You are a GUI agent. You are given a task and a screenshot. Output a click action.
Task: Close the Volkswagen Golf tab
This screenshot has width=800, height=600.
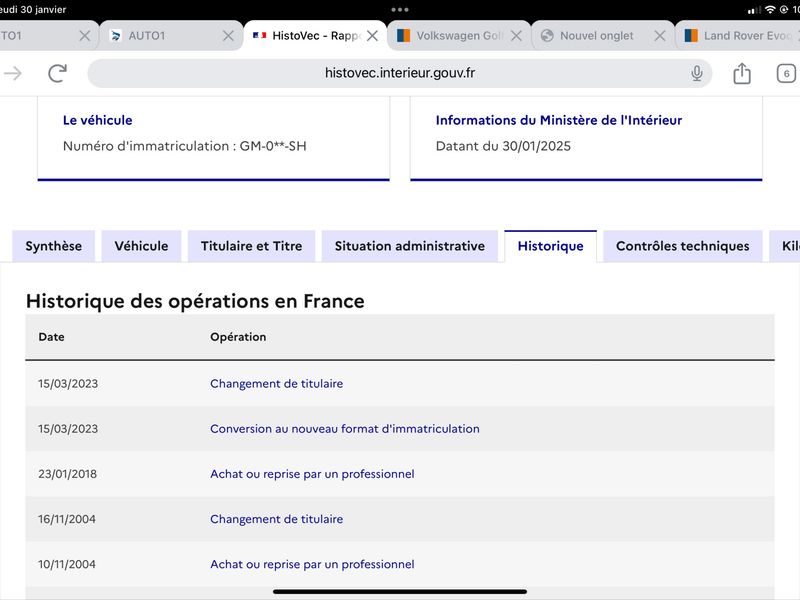(x=516, y=36)
